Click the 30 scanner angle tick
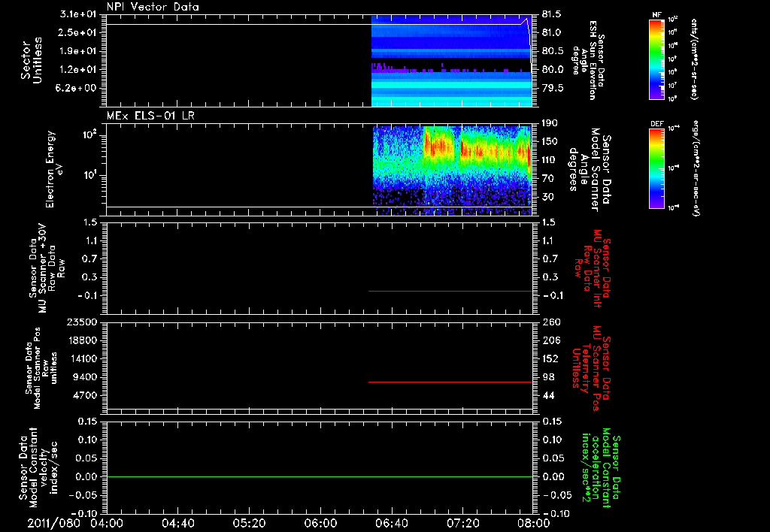770x532 pixels. coord(547,198)
